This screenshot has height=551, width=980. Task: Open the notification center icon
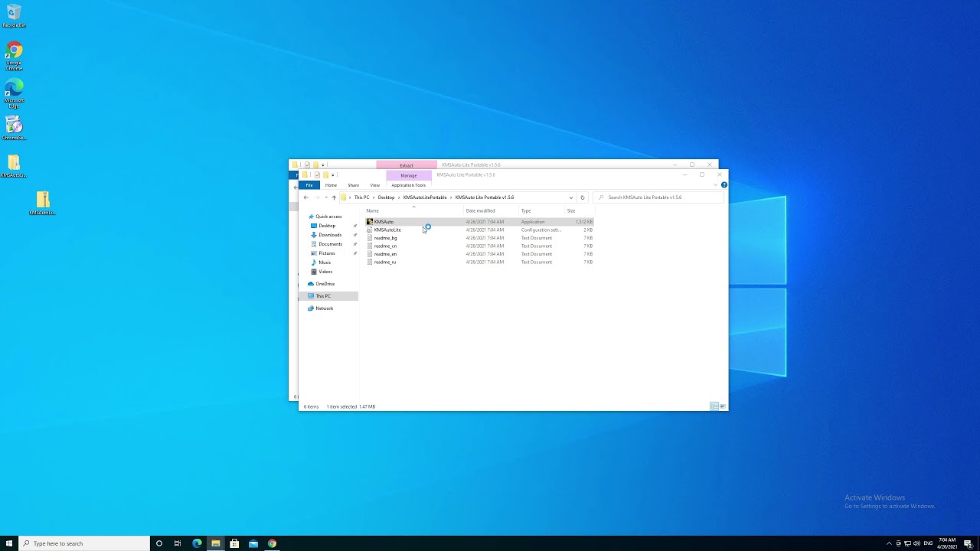coord(968,543)
